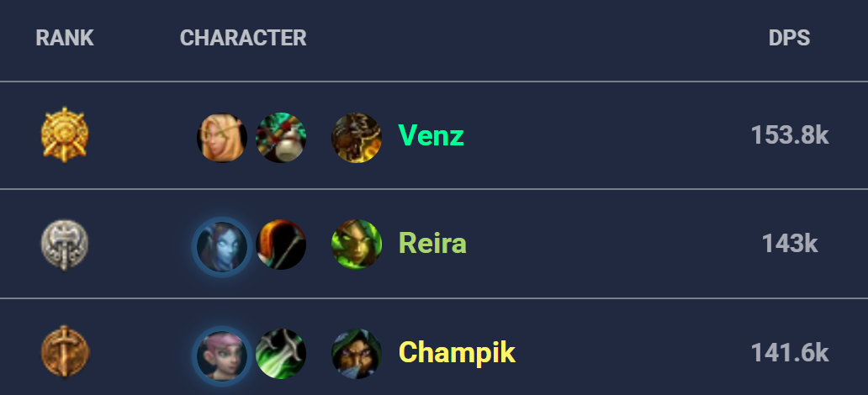Click Reira's blue troll race portrait

click(x=222, y=247)
